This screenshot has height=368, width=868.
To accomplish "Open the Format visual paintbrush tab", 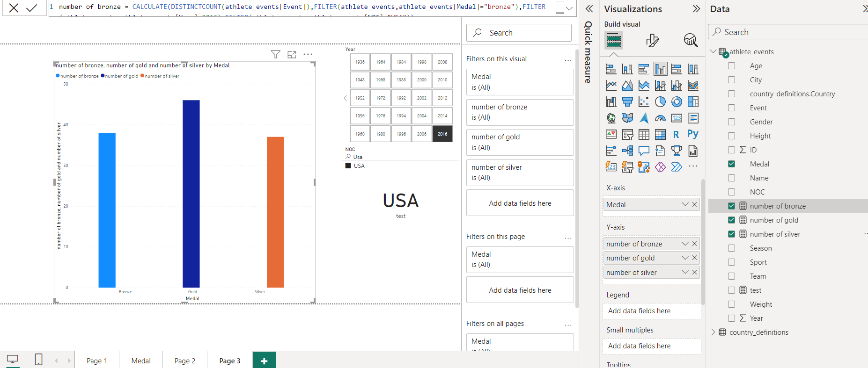I will (652, 41).
